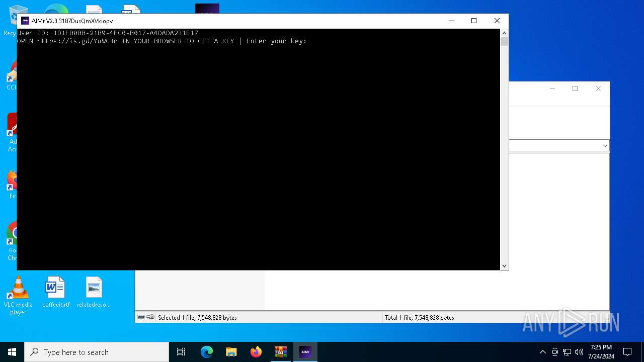644x362 pixels.
Task: Maximize the AIMr console window
Action: pyautogui.click(x=474, y=21)
